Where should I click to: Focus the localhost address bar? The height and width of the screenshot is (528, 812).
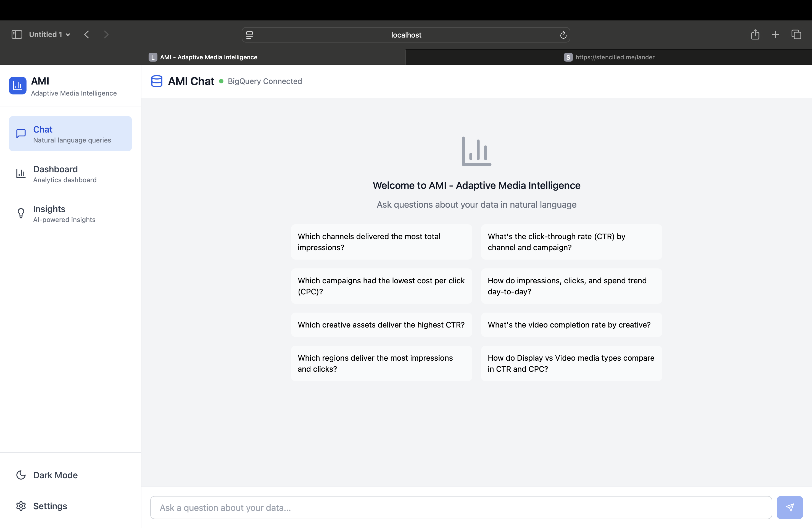tap(406, 35)
